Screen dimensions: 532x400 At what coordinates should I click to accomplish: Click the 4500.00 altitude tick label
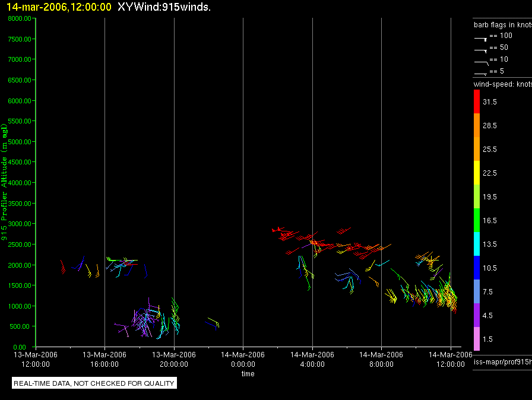[20, 162]
